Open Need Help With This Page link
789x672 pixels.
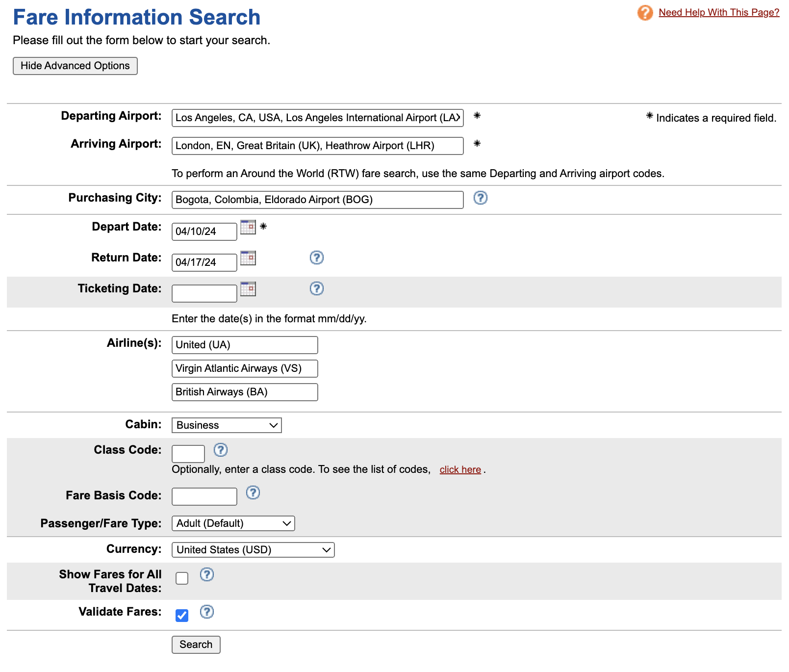(x=719, y=12)
